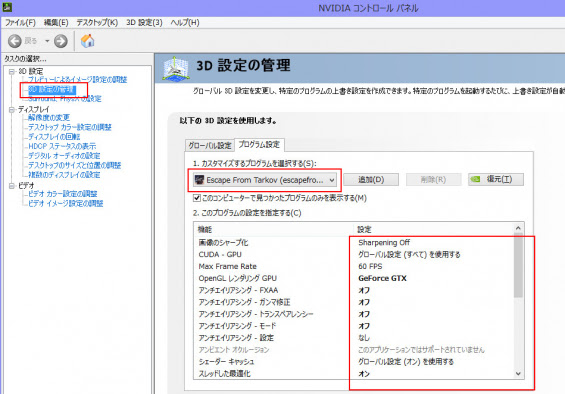Click the 60 FPS value

pos(370,266)
